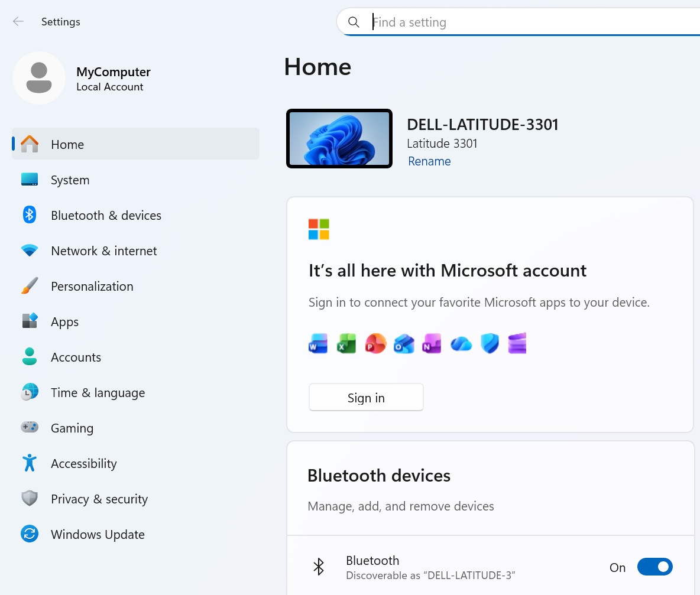Go to Accessibility settings
Viewport: 700px width, 595px height.
coord(135,463)
